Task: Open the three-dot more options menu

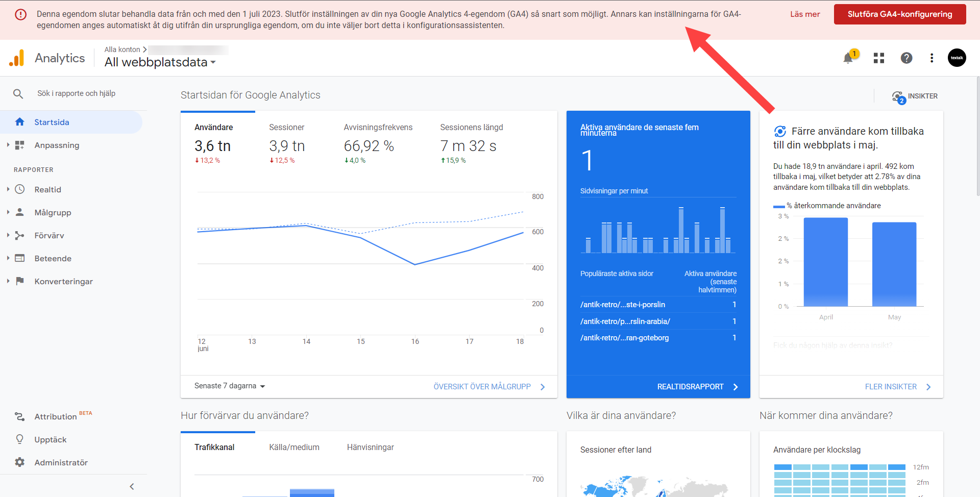Action: click(x=932, y=58)
